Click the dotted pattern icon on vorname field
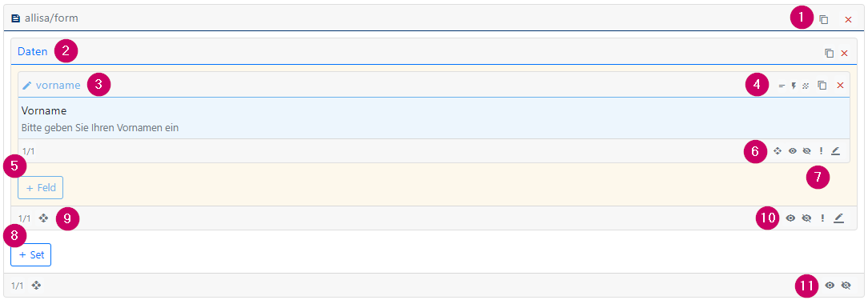The width and height of the screenshot is (868, 300). pos(806,86)
